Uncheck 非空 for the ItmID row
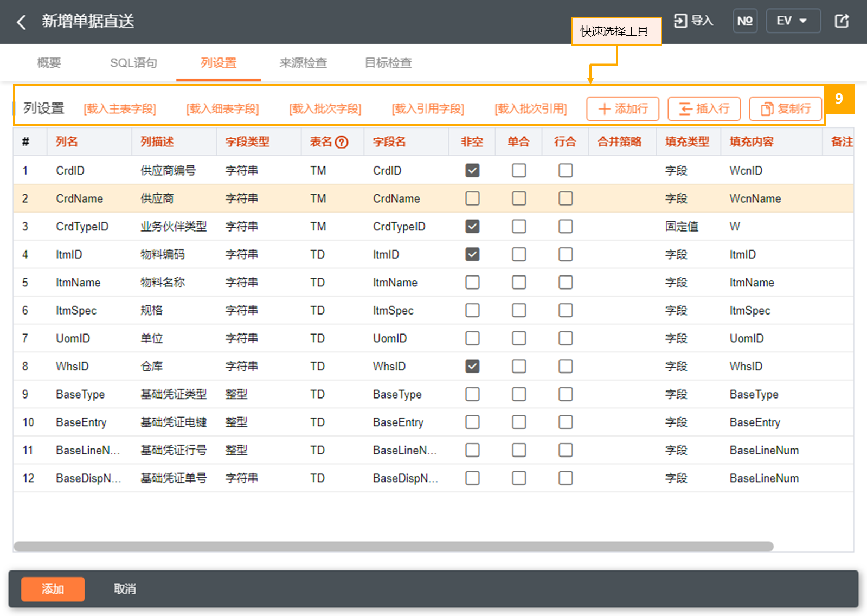The height and width of the screenshot is (616, 867). [x=472, y=254]
